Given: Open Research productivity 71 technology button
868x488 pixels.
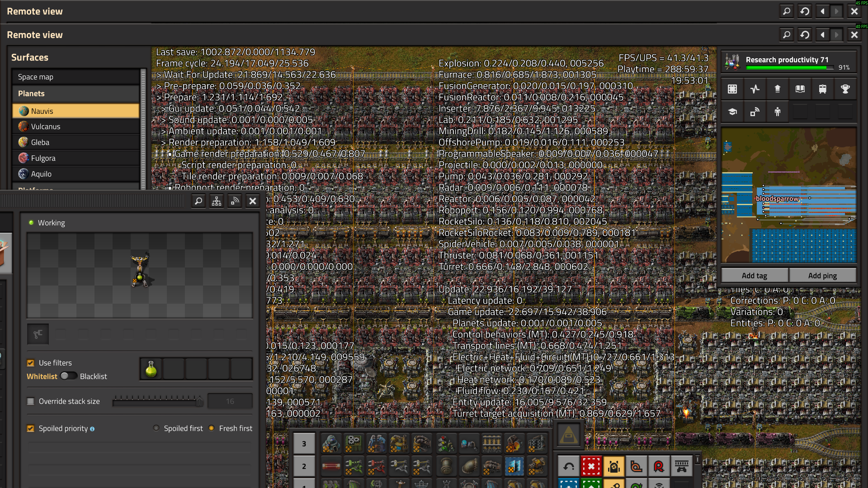Looking at the screenshot, I should (x=788, y=61).
